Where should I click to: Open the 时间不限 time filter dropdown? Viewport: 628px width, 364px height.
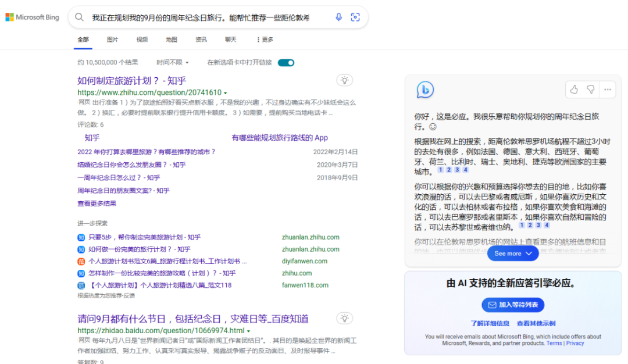173,62
